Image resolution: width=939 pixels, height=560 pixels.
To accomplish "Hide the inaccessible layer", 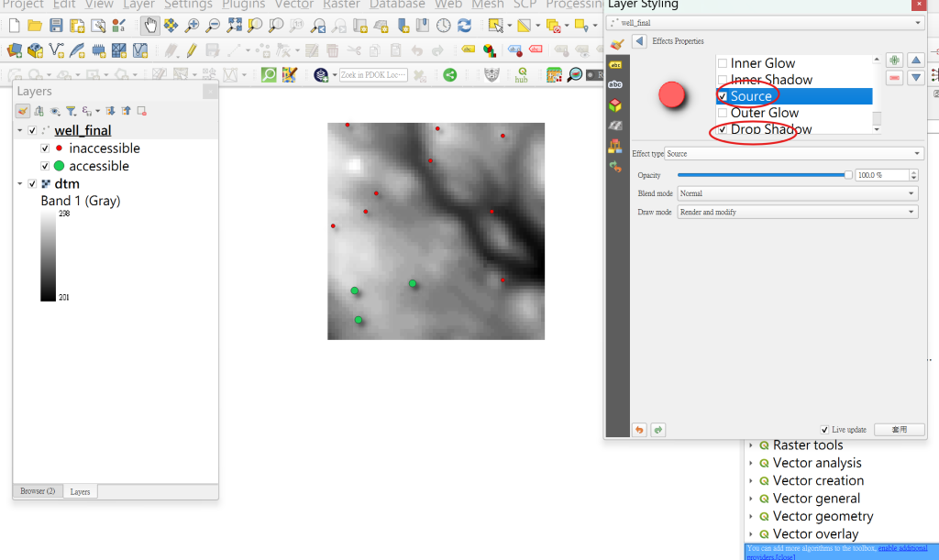I will click(44, 148).
